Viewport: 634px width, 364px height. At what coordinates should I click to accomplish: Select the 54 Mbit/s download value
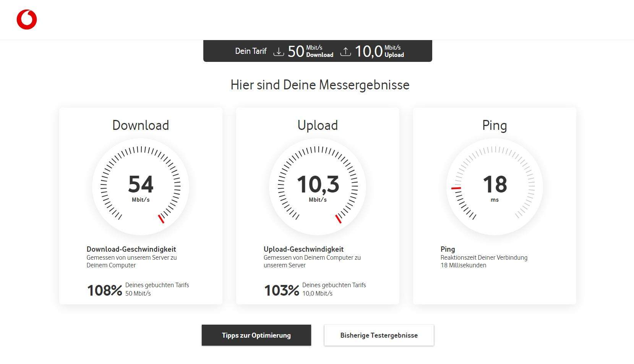click(x=141, y=184)
